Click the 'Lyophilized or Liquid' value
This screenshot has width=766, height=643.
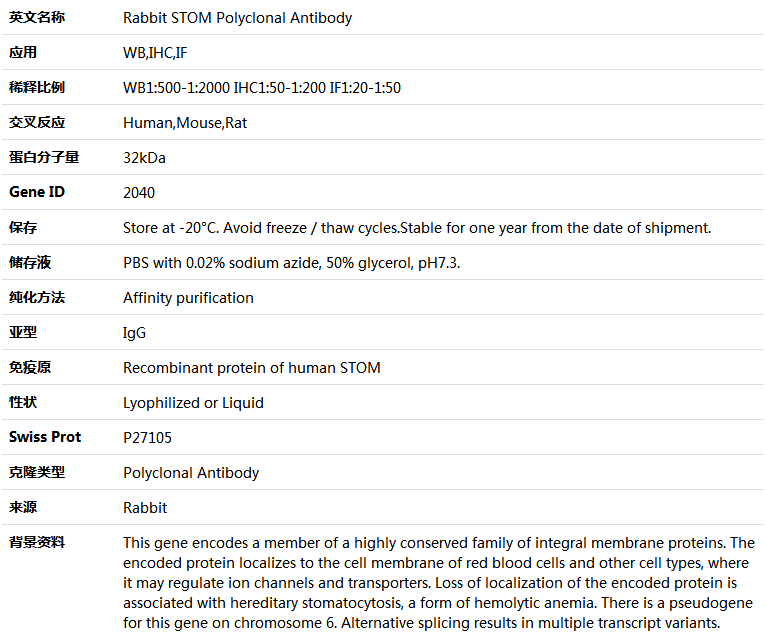[x=193, y=403]
